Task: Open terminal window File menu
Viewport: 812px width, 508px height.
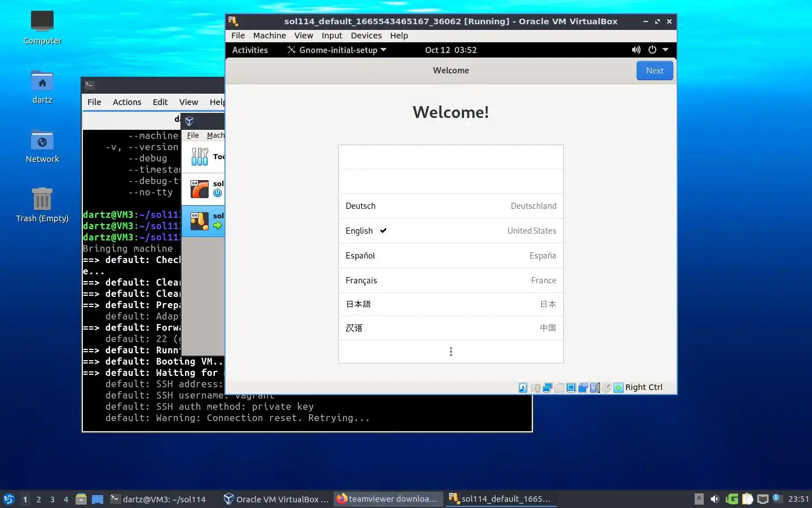Action: pyautogui.click(x=94, y=102)
